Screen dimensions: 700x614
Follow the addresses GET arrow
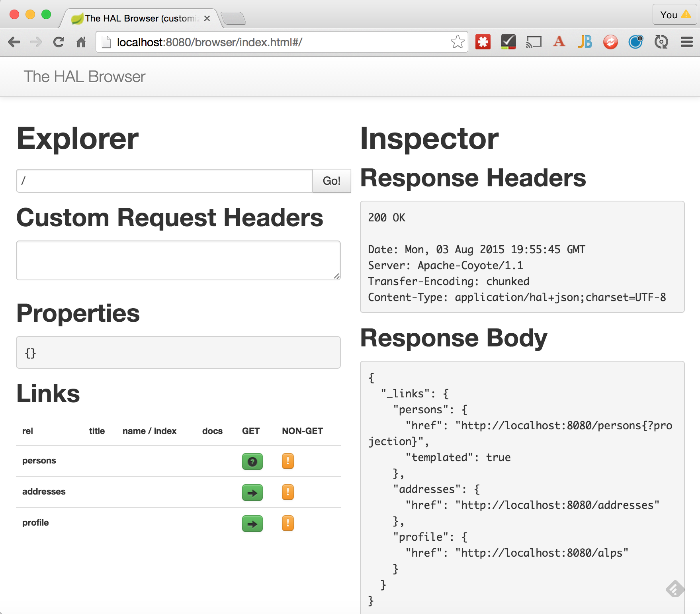point(252,493)
